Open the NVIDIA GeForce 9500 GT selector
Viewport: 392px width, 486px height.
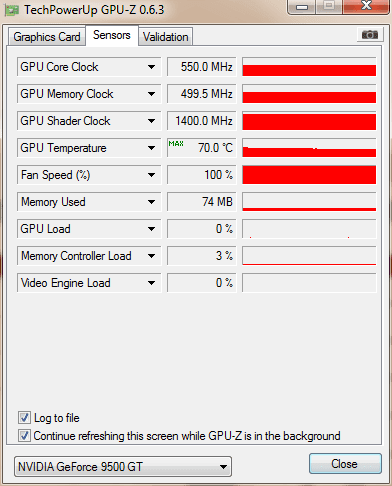pyautogui.click(x=123, y=466)
